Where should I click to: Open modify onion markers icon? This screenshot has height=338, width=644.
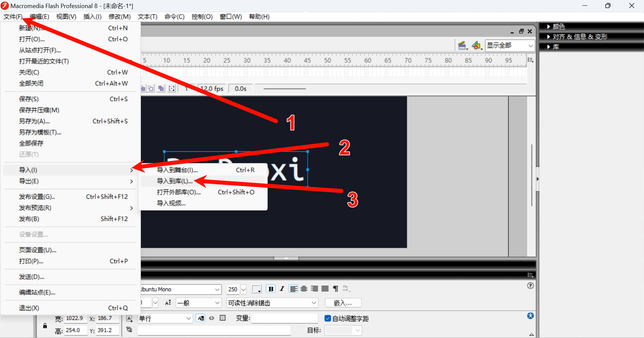click(x=172, y=89)
